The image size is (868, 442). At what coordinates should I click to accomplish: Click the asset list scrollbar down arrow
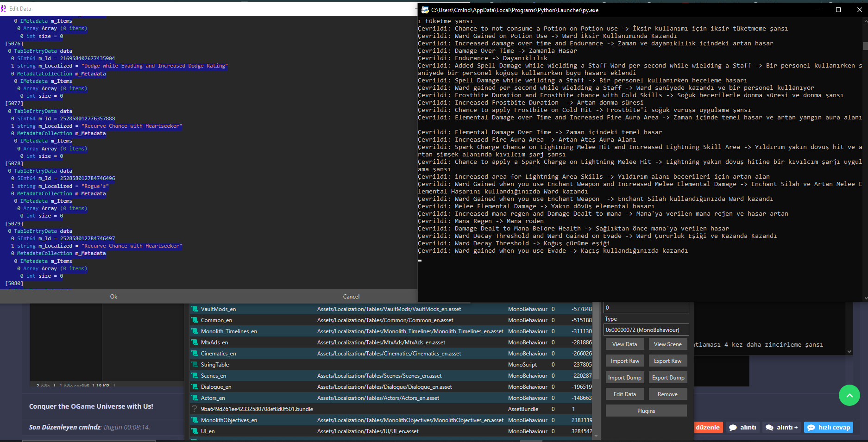coord(596,436)
